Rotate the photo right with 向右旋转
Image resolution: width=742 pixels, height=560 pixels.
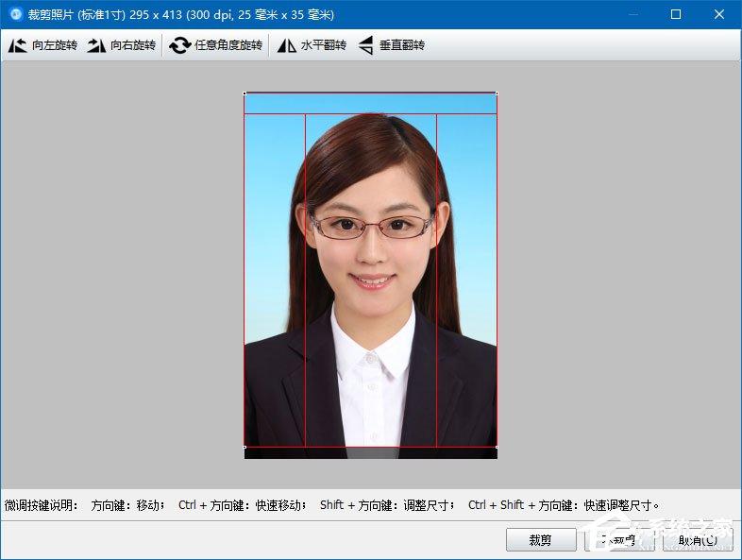[122, 45]
